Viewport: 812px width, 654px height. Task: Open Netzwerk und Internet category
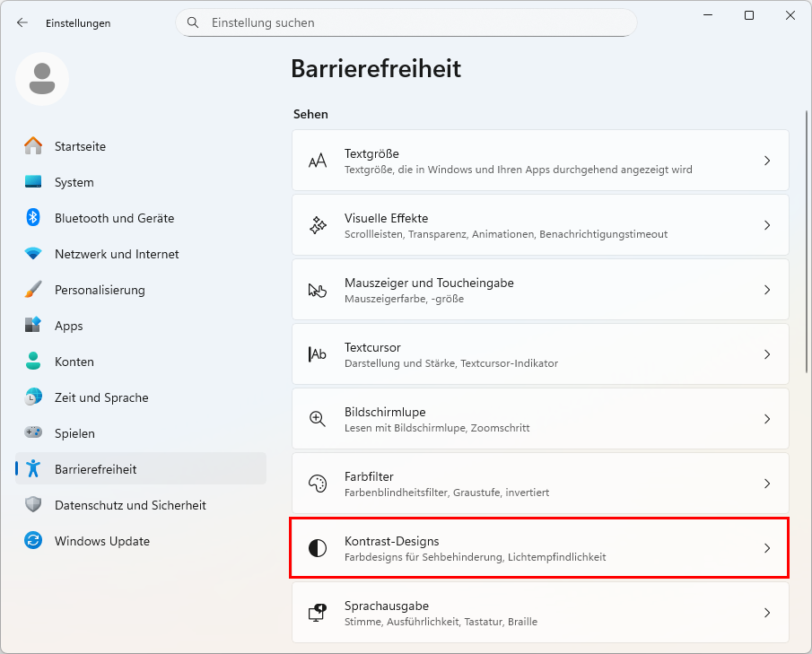[x=141, y=254]
